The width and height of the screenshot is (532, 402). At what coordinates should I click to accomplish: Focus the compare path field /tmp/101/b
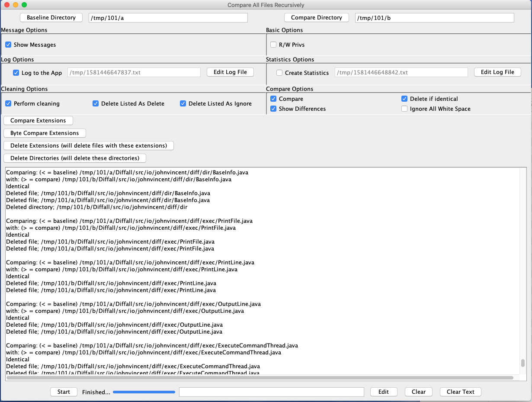pyautogui.click(x=434, y=18)
